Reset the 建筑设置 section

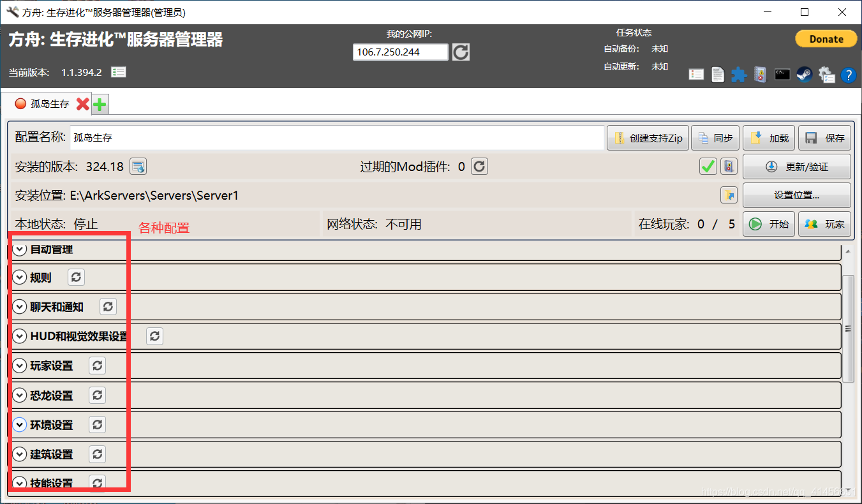pyautogui.click(x=97, y=454)
